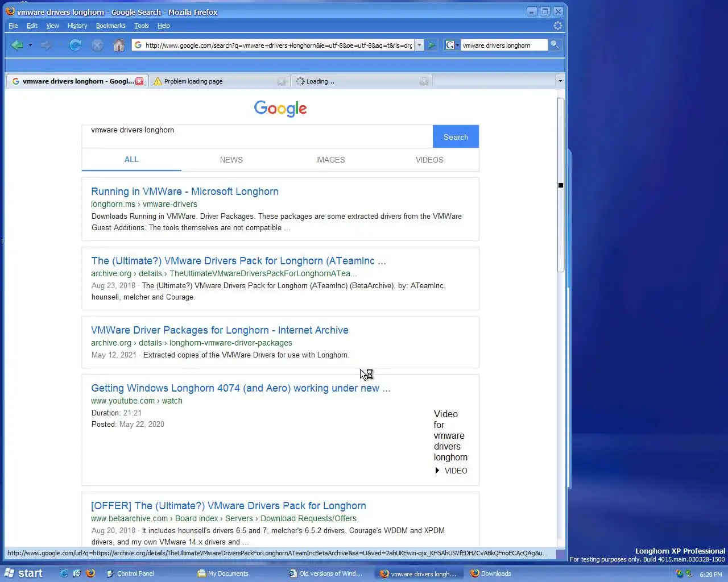728x582 pixels.
Task: Click inside the URL address field
Action: 279,45
